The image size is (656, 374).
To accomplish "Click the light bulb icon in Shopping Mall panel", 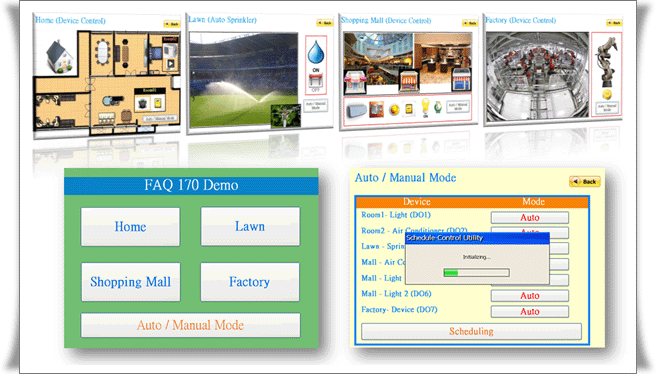I will click(425, 107).
